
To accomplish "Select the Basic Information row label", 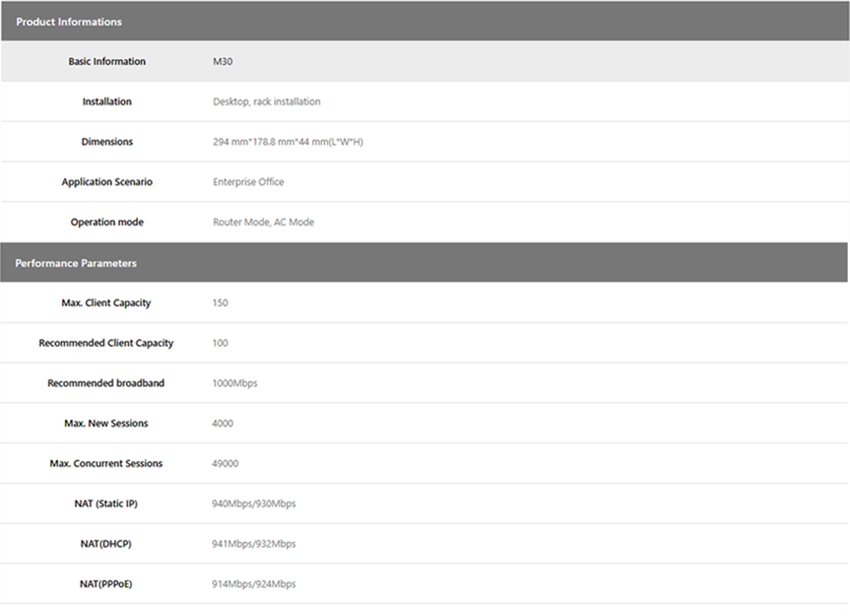I will click(x=107, y=62).
